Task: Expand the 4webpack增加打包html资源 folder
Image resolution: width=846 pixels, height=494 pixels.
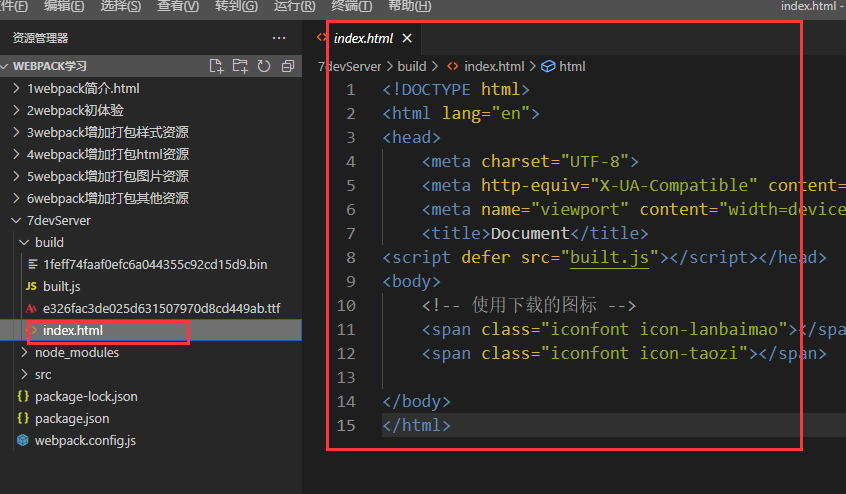Action: coord(16,154)
